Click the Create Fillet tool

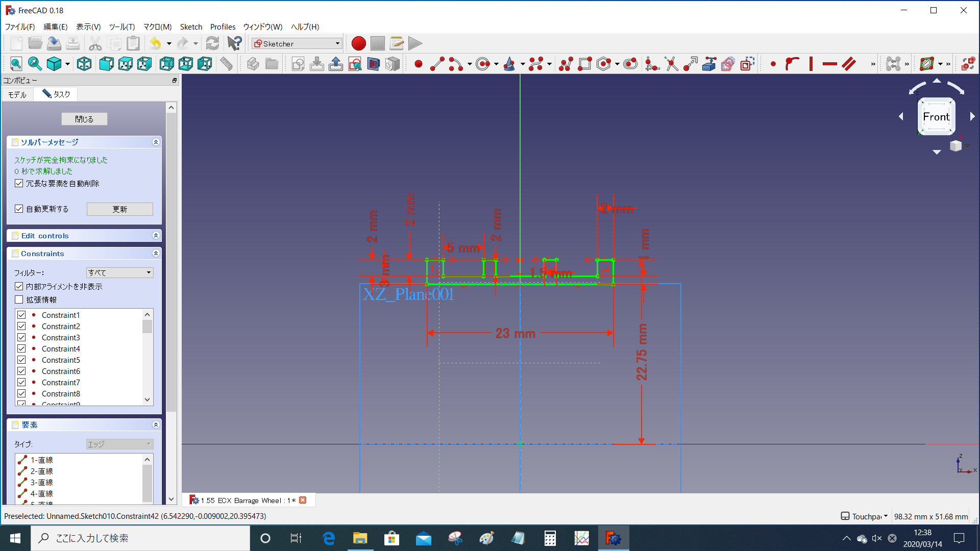click(x=652, y=64)
